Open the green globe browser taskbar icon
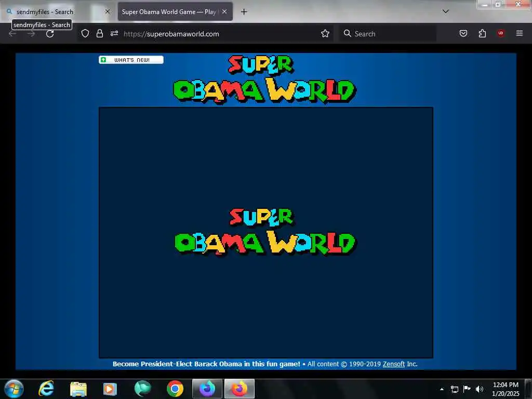The height and width of the screenshot is (399, 532). (x=142, y=389)
